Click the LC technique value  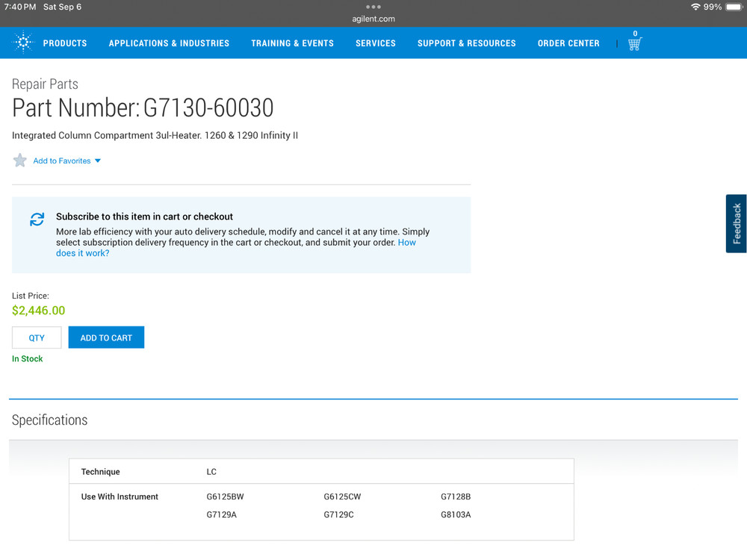tap(211, 472)
